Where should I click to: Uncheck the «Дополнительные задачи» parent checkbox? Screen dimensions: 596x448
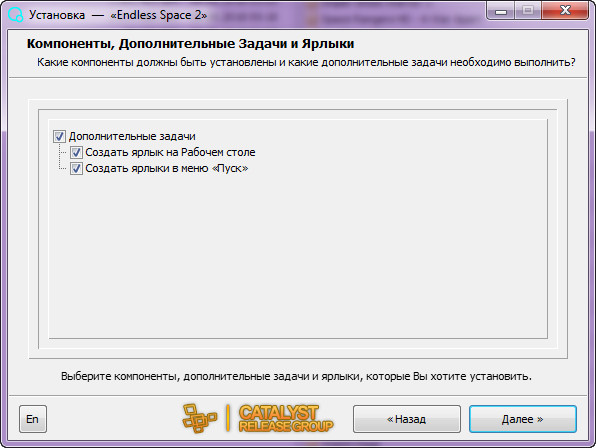tap(59, 136)
